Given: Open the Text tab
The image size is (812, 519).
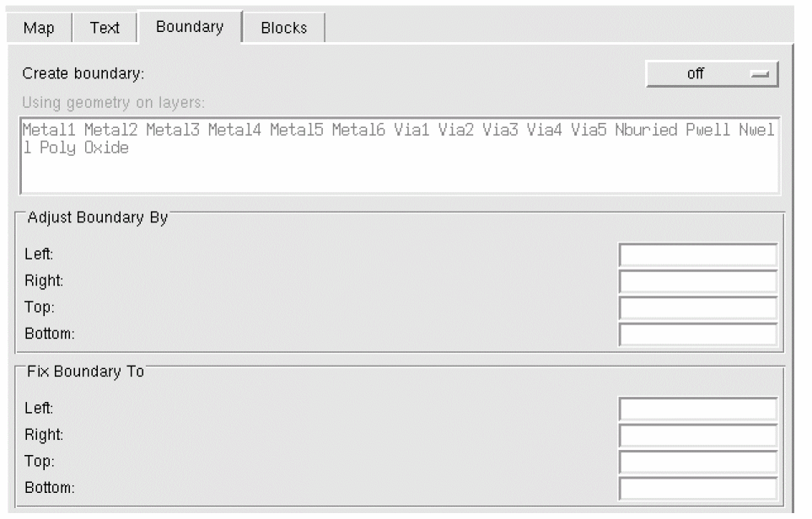Looking at the screenshot, I should (x=105, y=28).
